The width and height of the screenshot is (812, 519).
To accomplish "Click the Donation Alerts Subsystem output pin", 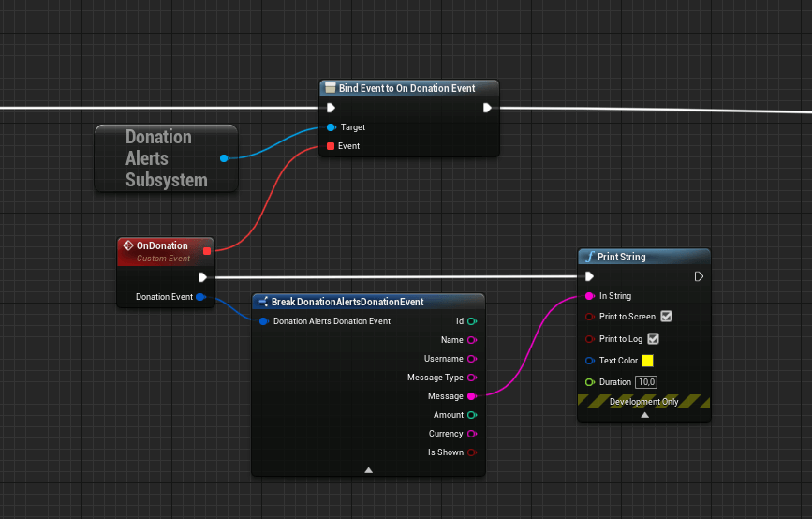I will coord(224,158).
